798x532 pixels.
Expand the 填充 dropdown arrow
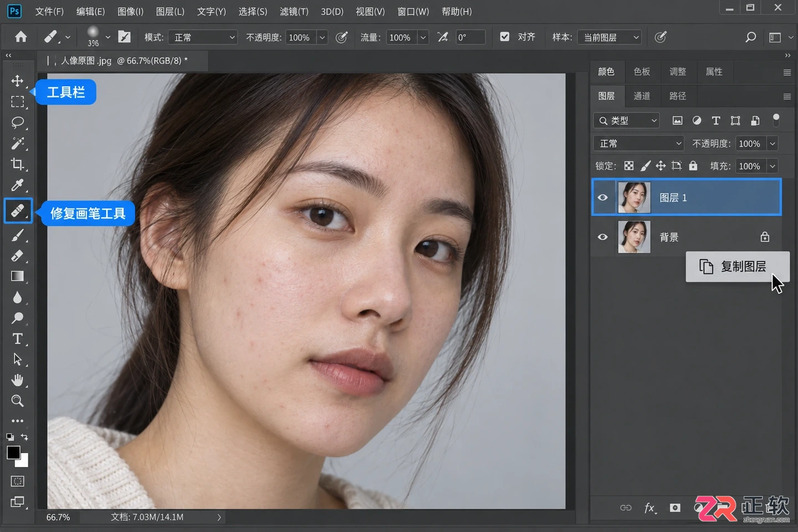773,166
